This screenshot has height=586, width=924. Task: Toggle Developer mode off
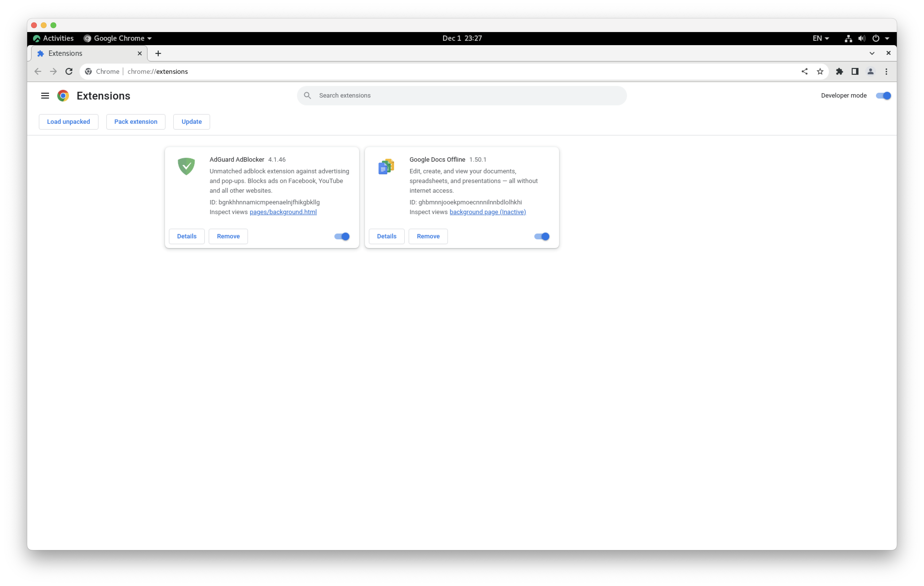click(883, 96)
